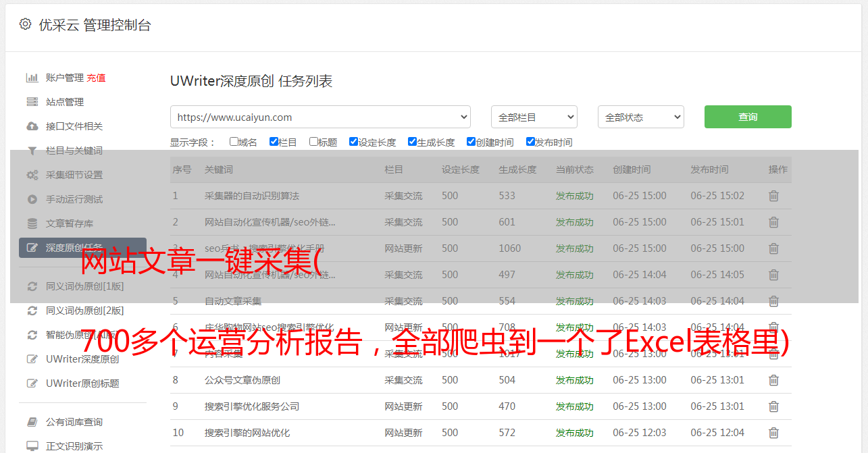Click keyword 采集器的自动识别算法
868x453 pixels.
(x=252, y=196)
